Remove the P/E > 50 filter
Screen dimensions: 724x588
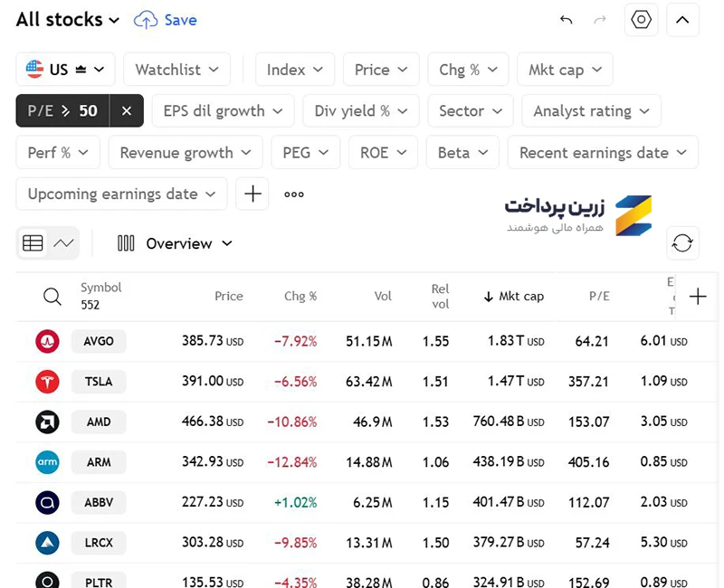pos(127,110)
